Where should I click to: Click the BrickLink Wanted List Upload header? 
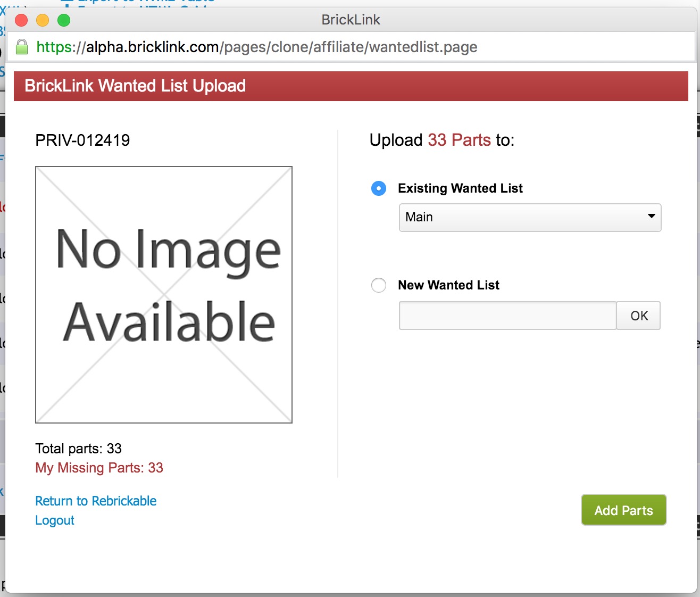pos(135,86)
